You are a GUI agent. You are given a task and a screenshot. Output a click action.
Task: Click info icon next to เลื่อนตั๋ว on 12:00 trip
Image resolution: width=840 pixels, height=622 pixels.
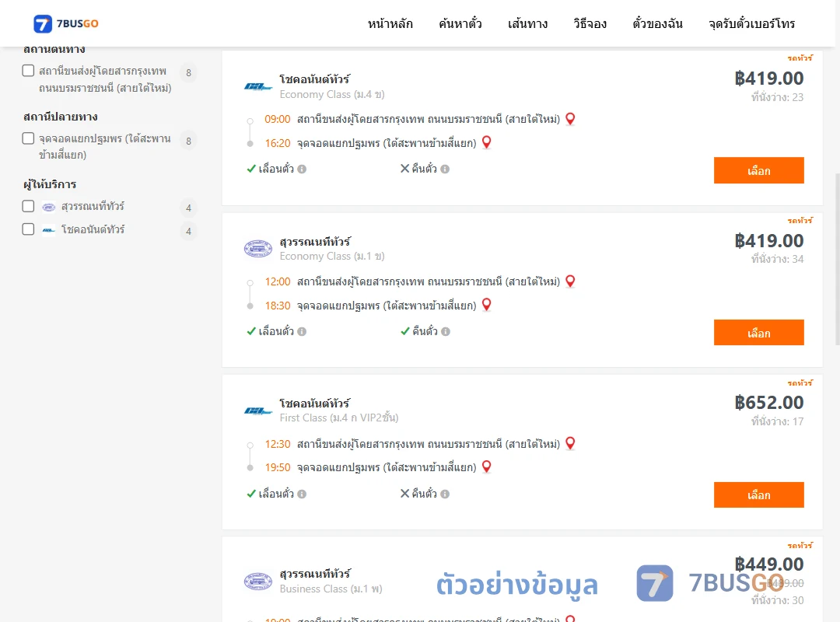(x=302, y=332)
